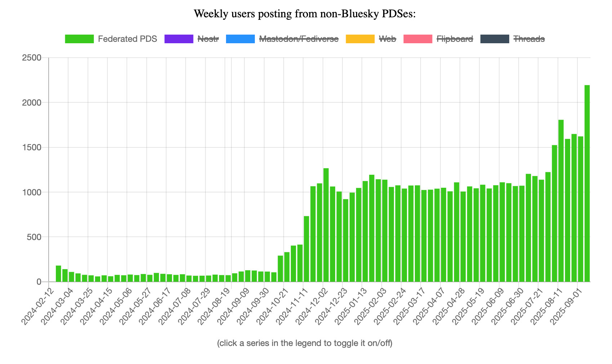This screenshot has height=364, width=612.
Task: Turn on the Threads series label
Action: (529, 39)
